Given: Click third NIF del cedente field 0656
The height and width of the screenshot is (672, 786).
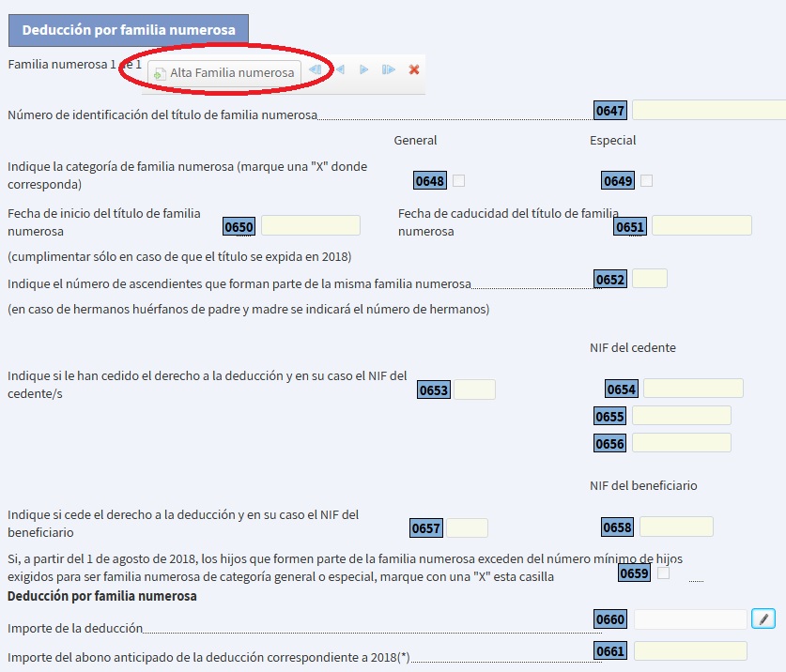Looking at the screenshot, I should (681, 443).
